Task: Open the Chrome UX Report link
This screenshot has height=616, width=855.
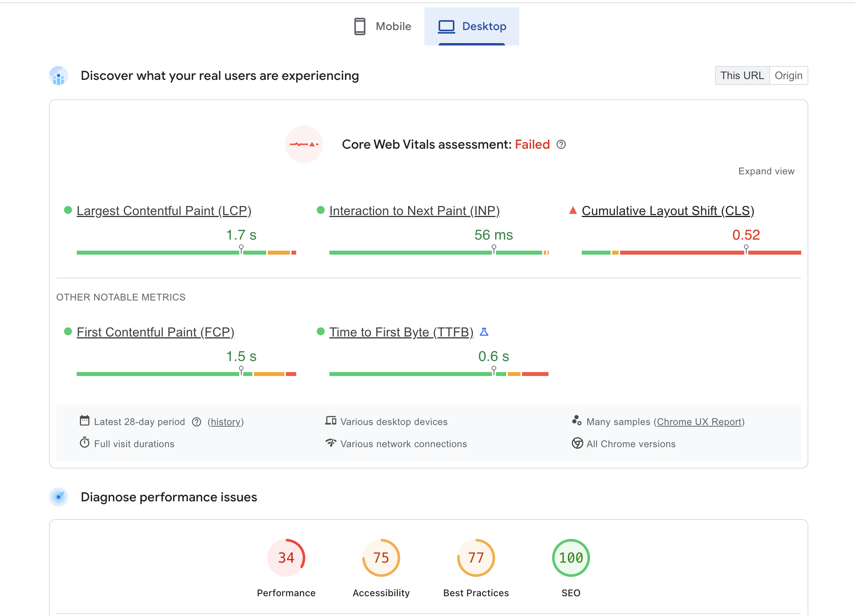Action: pyautogui.click(x=699, y=422)
